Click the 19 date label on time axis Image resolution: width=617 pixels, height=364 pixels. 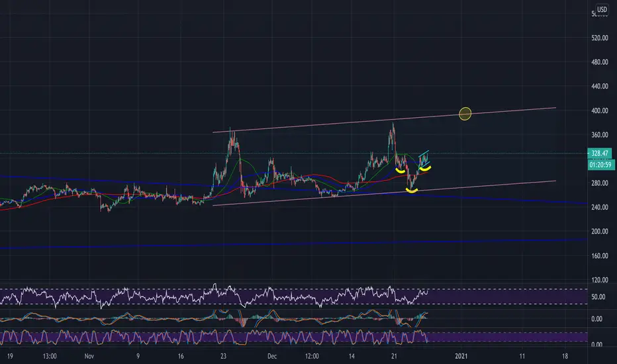point(10,356)
